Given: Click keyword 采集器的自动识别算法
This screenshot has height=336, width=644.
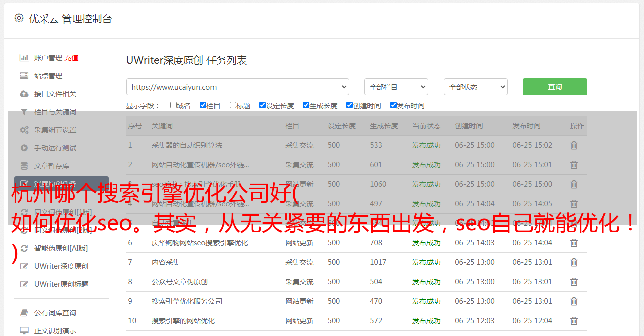Looking at the screenshot, I should 187,145.
